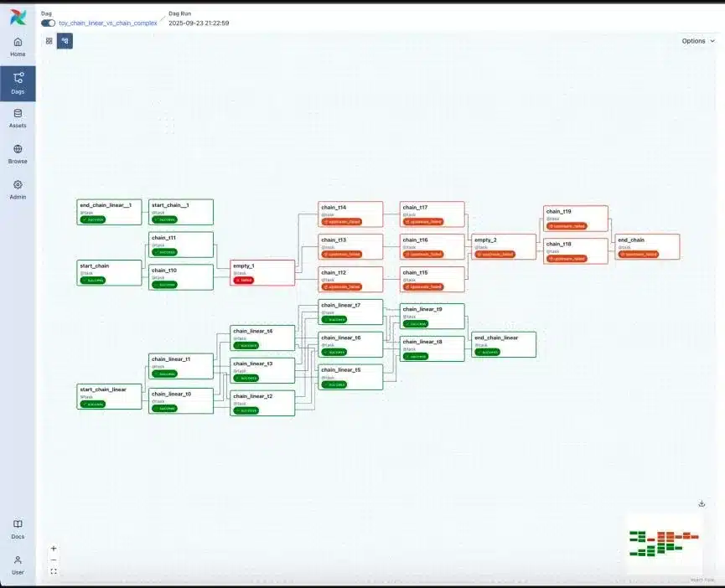Download the graph image

pos(702,503)
